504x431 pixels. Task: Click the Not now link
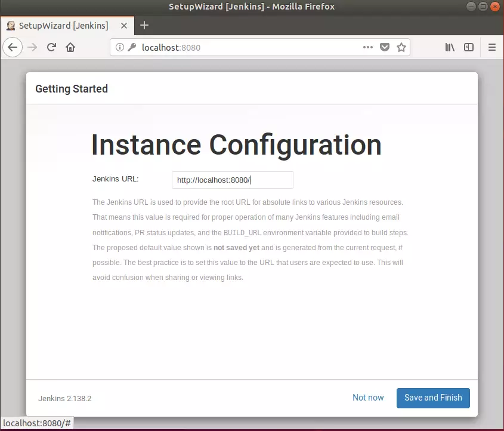click(368, 398)
